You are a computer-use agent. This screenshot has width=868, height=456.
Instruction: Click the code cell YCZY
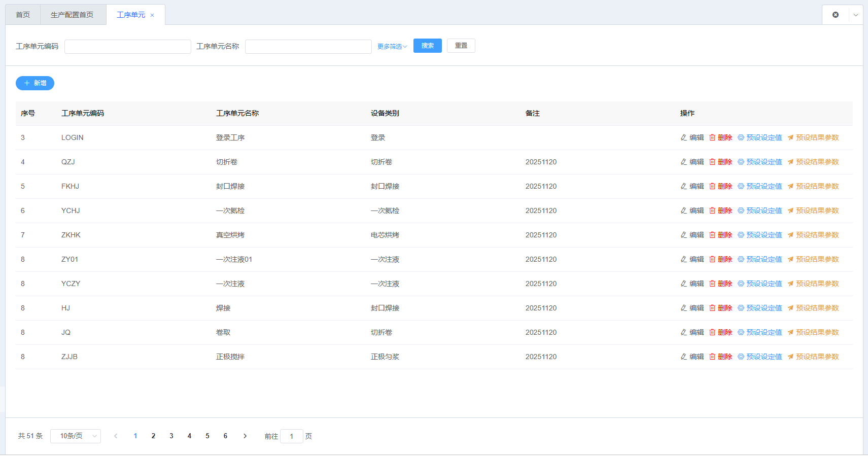click(71, 284)
